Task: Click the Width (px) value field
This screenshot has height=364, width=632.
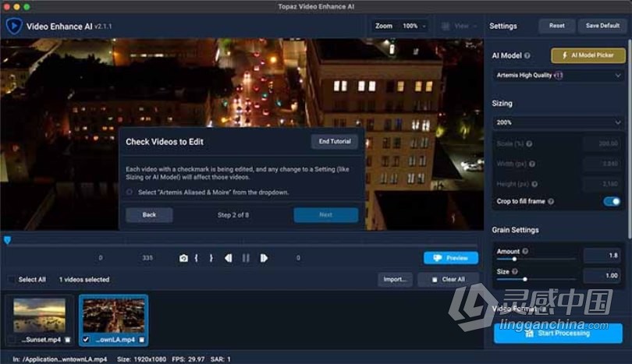Action: [x=602, y=164]
